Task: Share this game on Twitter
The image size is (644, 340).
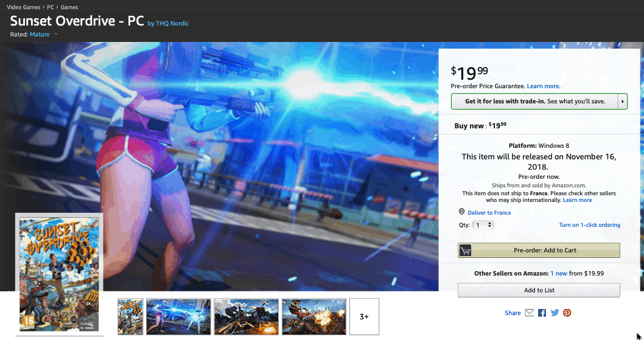Action: tap(555, 313)
